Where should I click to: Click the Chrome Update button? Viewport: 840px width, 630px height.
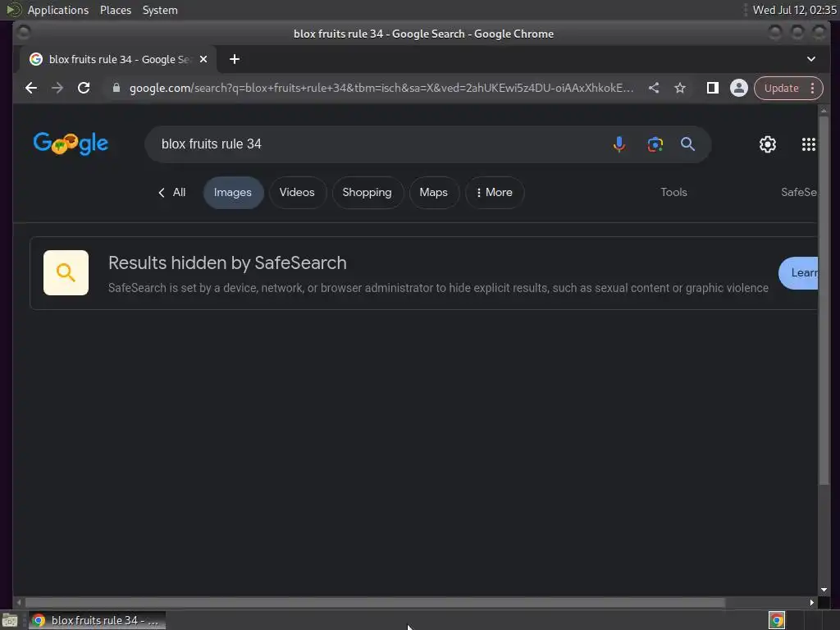pyautogui.click(x=788, y=88)
